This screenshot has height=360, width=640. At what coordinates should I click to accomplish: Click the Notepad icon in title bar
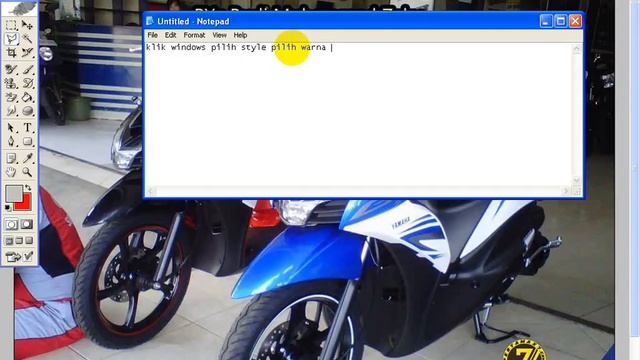tap(150, 21)
